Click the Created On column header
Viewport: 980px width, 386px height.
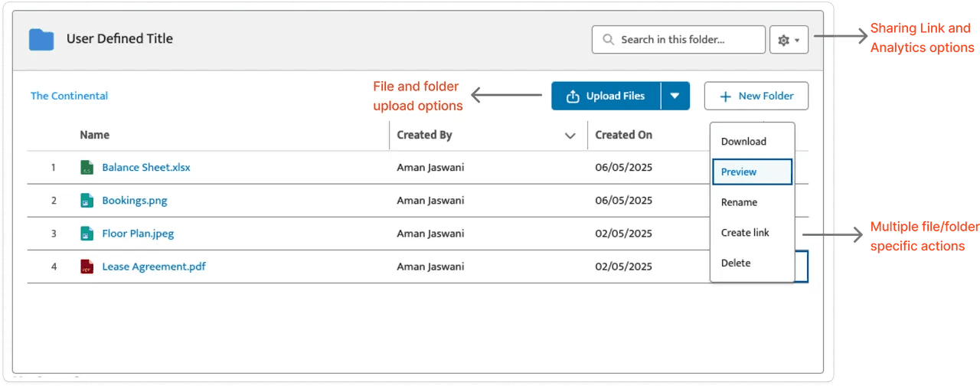(x=623, y=135)
